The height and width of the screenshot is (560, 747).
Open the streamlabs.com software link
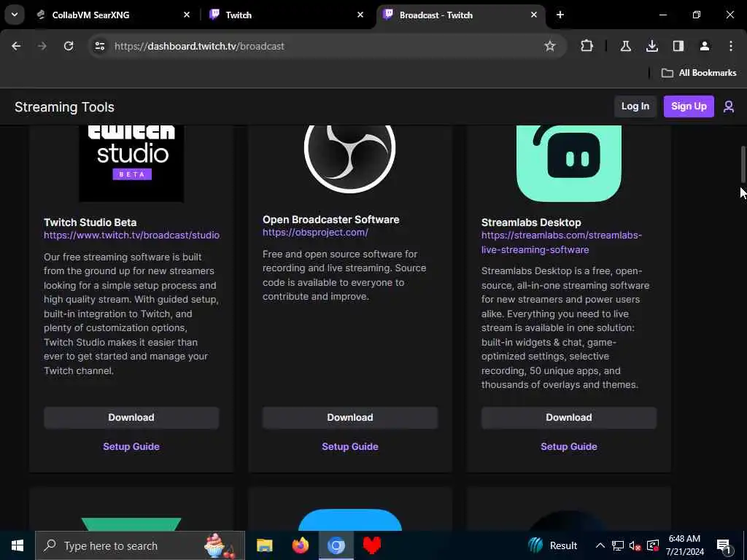(x=562, y=242)
